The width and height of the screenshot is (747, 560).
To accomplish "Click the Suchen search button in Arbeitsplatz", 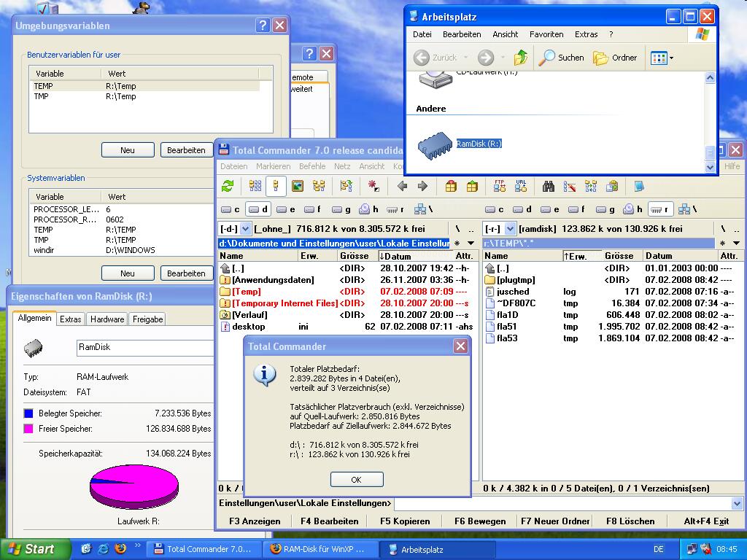I will 561,58.
